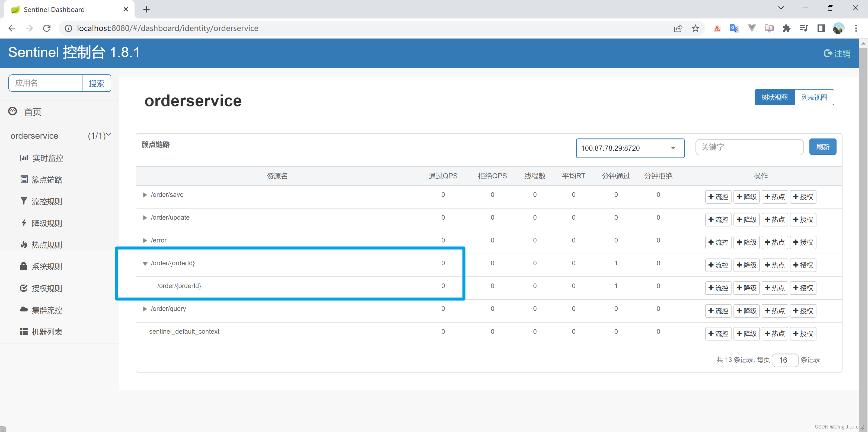Open the tab search chevron
The image size is (868, 432).
tap(781, 8)
